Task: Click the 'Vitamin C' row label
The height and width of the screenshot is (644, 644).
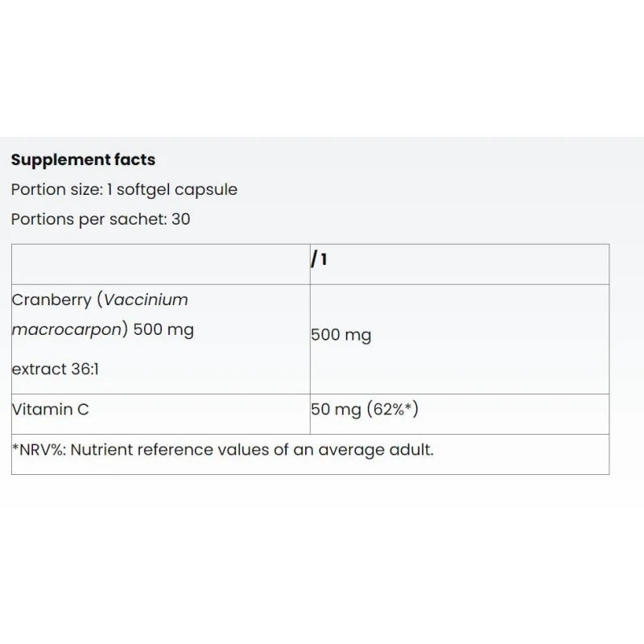Action: (x=50, y=409)
